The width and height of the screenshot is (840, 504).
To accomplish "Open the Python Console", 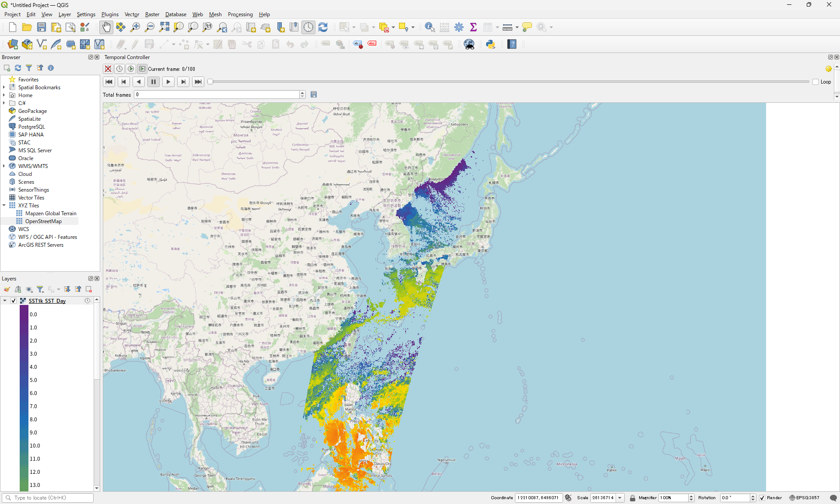I will click(x=490, y=44).
